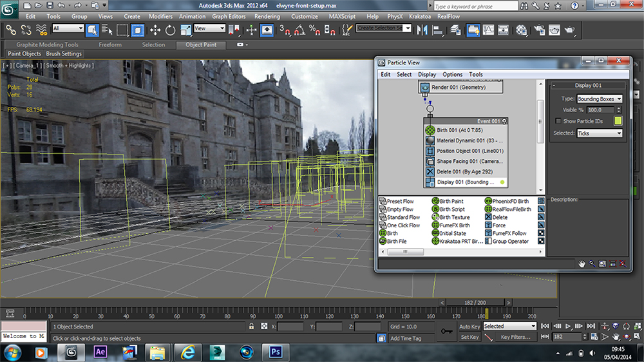Click the Play Animation button
Screen dimensions: 644x362
coord(568,326)
